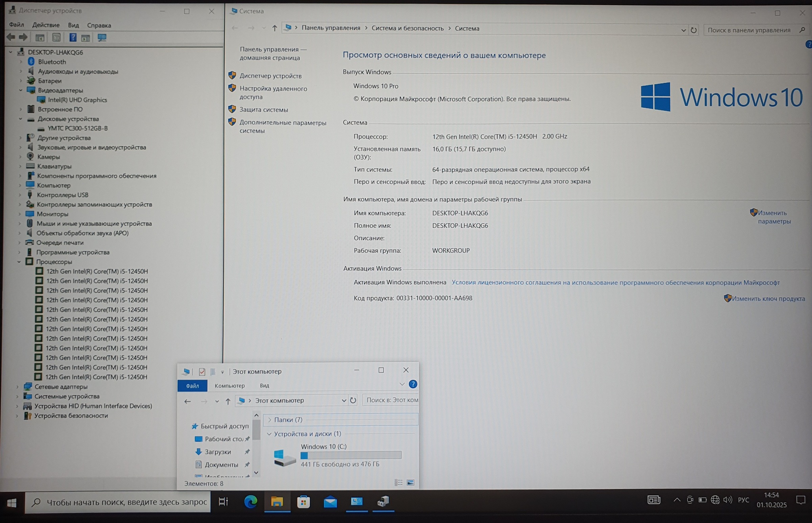Open Защита системы link in sidebar
The image size is (812, 523).
(x=264, y=110)
